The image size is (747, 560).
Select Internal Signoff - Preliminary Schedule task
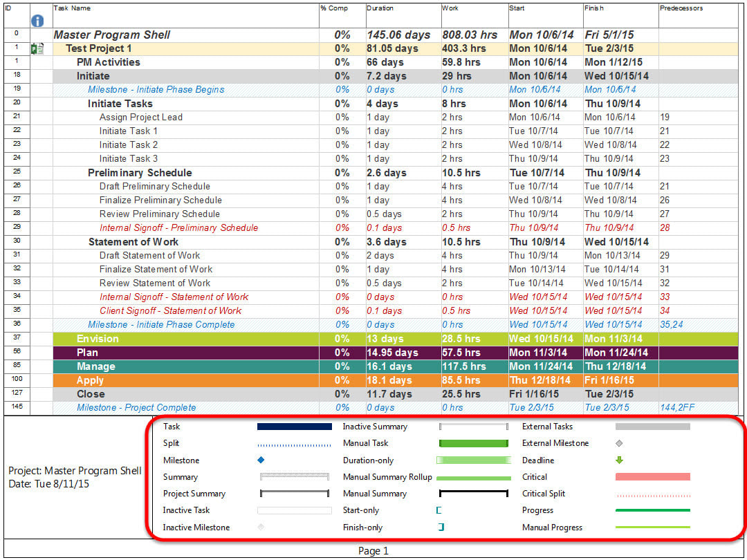point(371,227)
